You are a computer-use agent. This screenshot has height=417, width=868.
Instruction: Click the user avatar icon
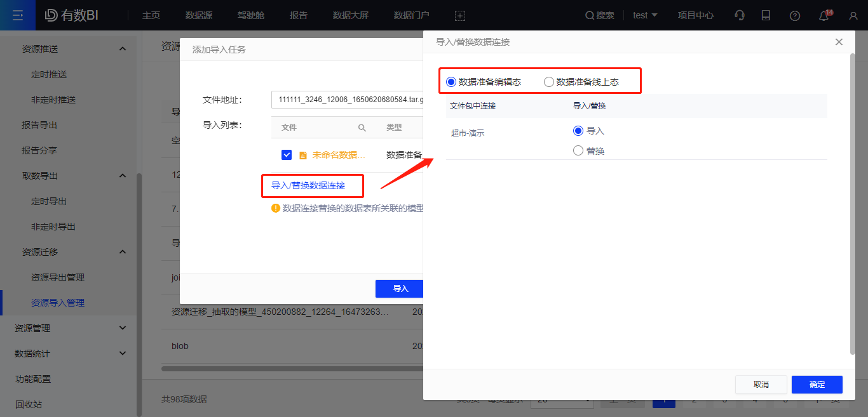point(853,15)
